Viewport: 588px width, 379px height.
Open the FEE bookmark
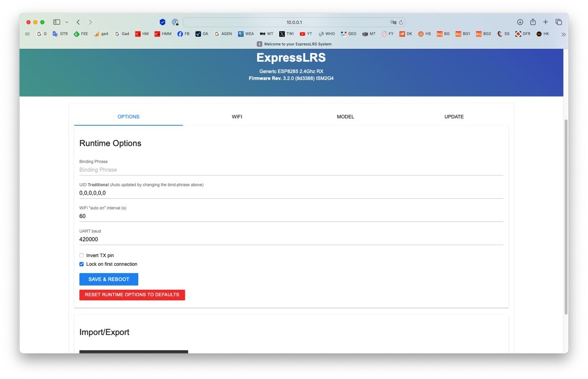[81, 34]
